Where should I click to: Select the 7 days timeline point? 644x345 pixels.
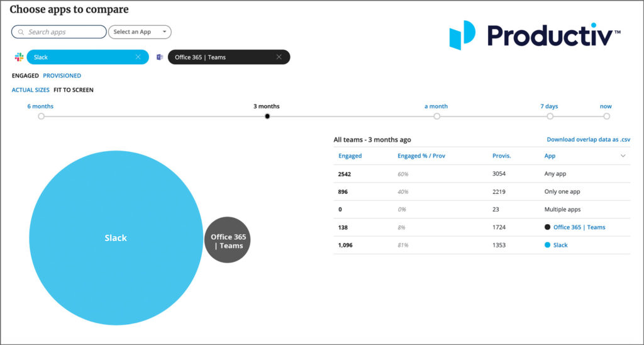550,116
